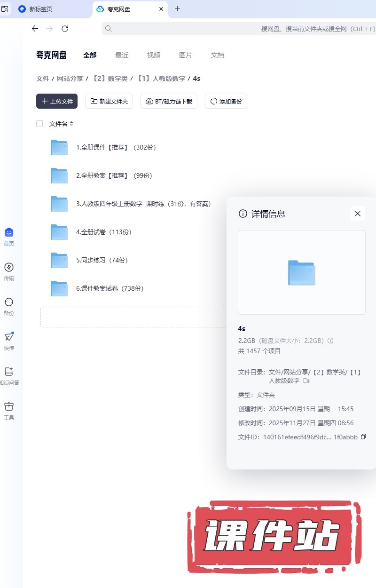Sort files using the 文件名 sort arrow
This screenshot has height=588, width=376.
(x=71, y=124)
